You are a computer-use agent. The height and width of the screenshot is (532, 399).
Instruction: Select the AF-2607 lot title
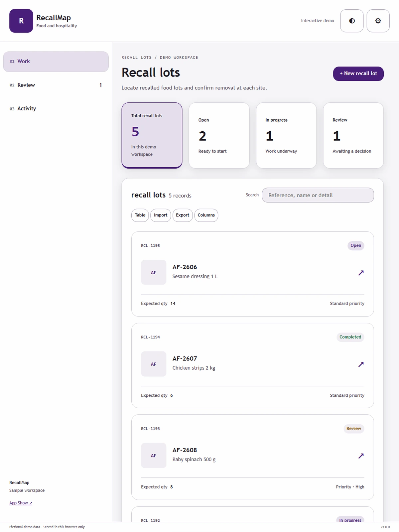coord(185,358)
